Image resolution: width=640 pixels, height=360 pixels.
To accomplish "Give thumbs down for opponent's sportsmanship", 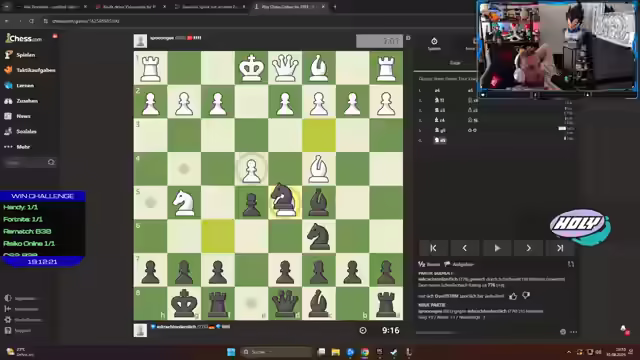I will pyautogui.click(x=526, y=295).
